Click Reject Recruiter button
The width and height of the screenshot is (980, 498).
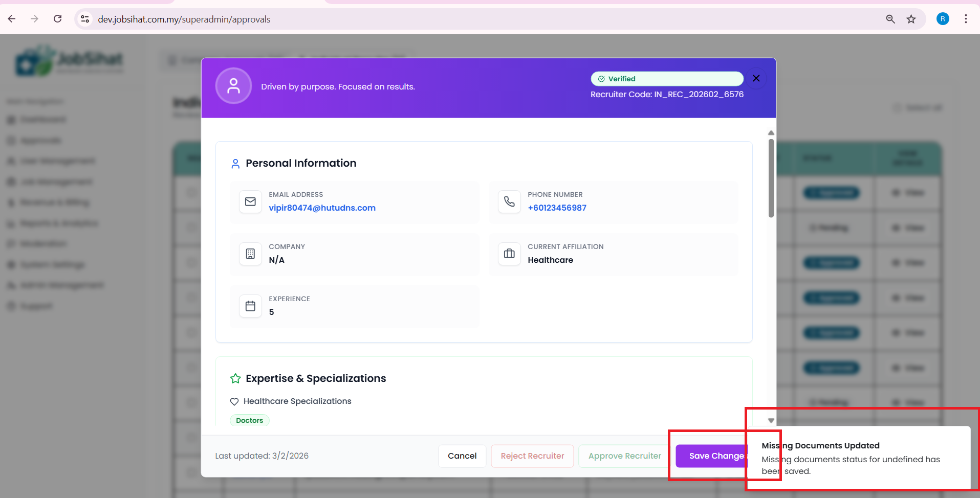[x=532, y=456]
